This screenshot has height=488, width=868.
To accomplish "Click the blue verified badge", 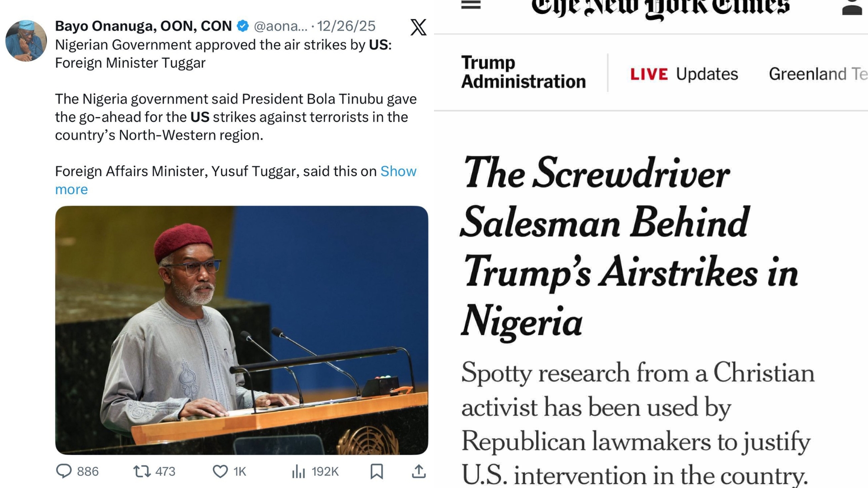I will click(x=243, y=26).
